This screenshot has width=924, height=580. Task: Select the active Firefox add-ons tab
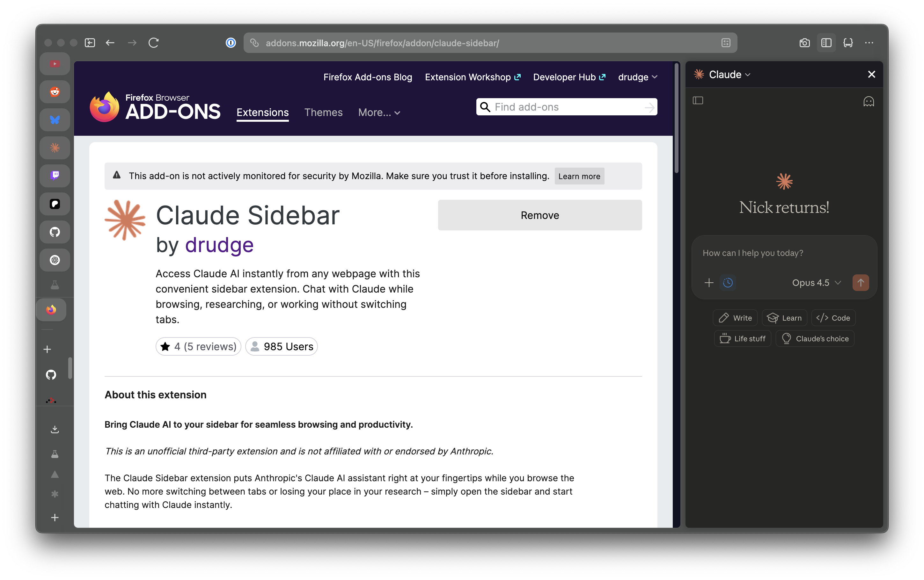point(51,309)
